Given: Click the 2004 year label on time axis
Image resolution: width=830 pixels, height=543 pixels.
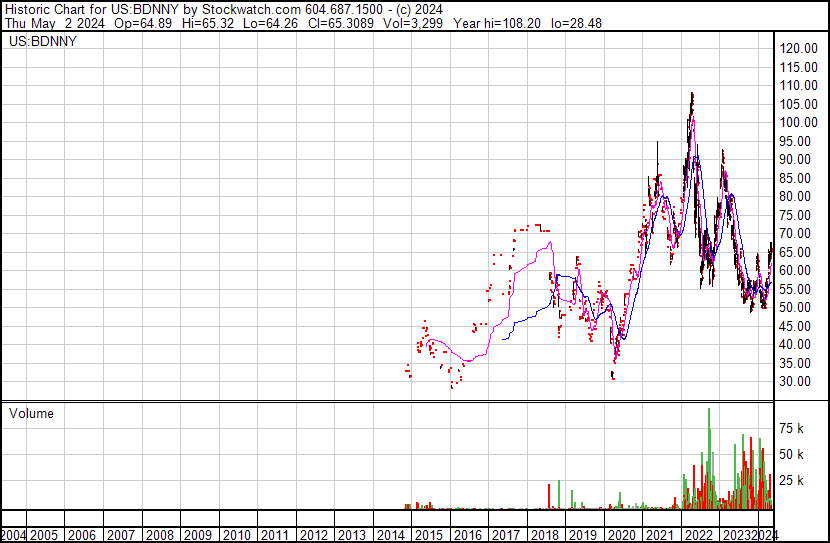Looking at the screenshot, I should [x=14, y=535].
